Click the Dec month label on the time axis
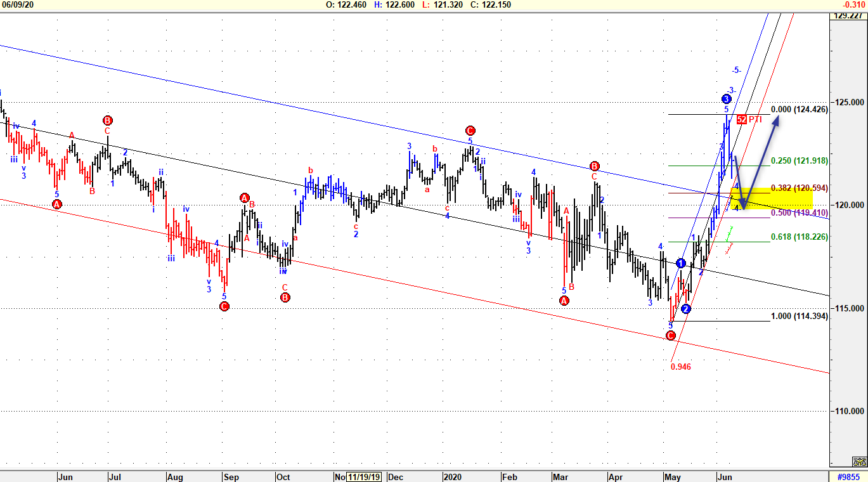The height and width of the screenshot is (482, 868). [396, 477]
